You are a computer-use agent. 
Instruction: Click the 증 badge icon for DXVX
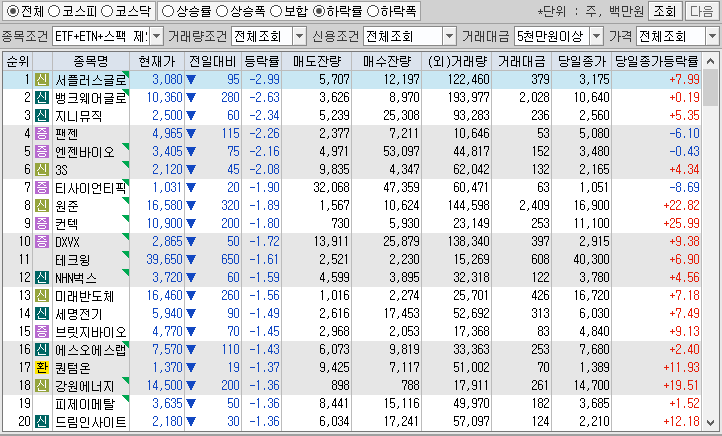(x=42, y=241)
